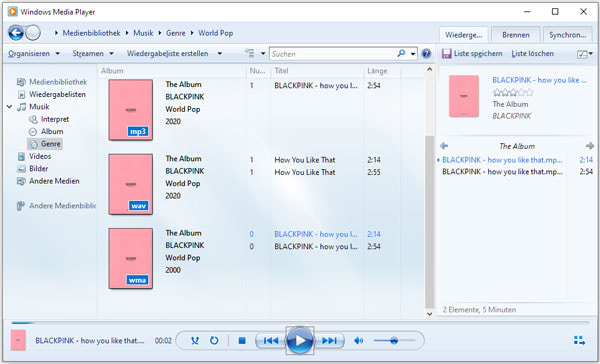Image resolution: width=600 pixels, height=364 pixels.
Task: Click next list arrow beside The Album
Action: tap(590, 146)
